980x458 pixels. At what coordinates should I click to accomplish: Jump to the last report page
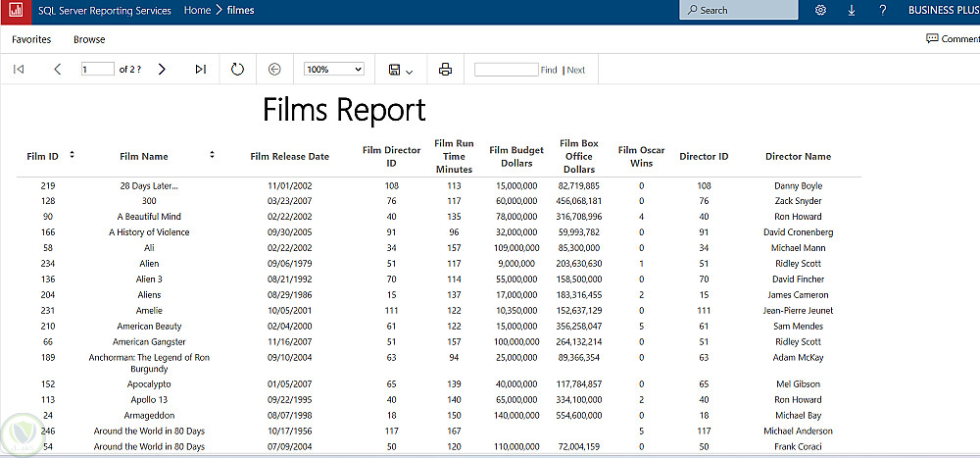(200, 70)
